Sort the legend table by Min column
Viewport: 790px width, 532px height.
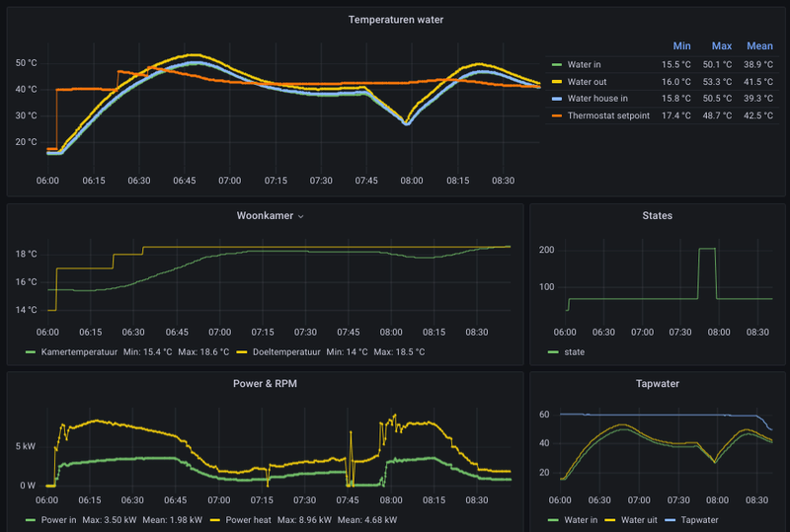[681, 45]
